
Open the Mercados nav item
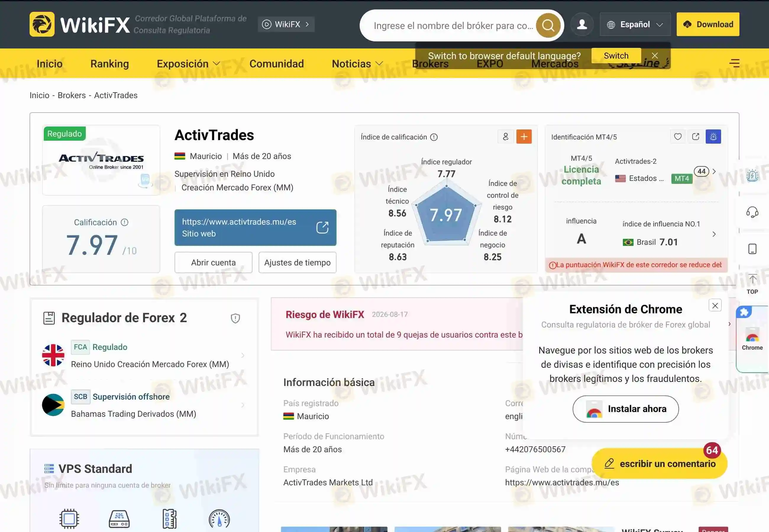click(x=555, y=64)
